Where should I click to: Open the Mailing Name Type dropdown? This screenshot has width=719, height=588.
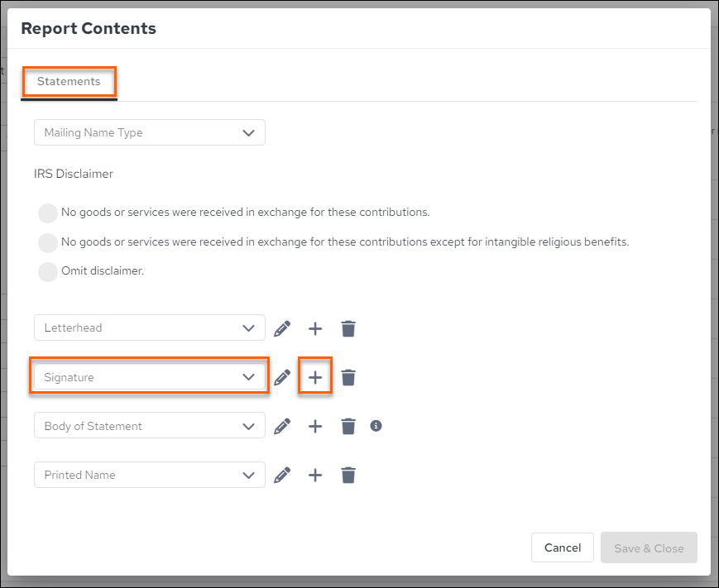(150, 132)
